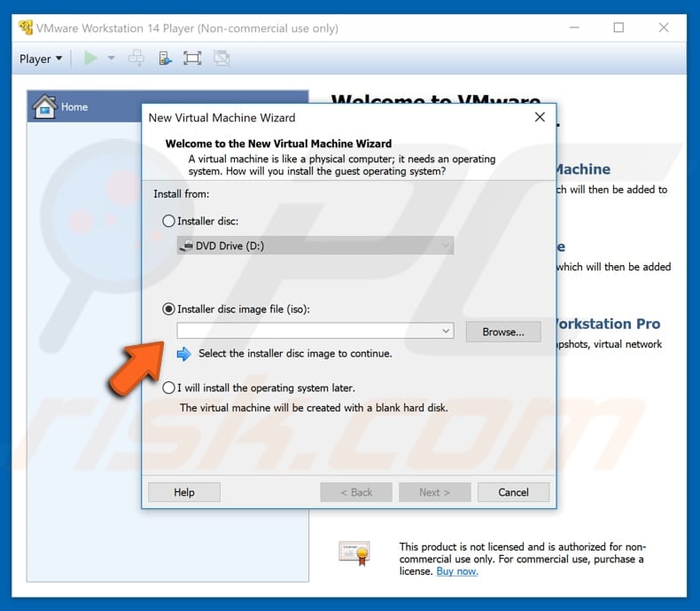Screen dimensions: 700x611
Task: Click Send Ctrl+Alt+Del toolbar icon
Action: point(136,58)
